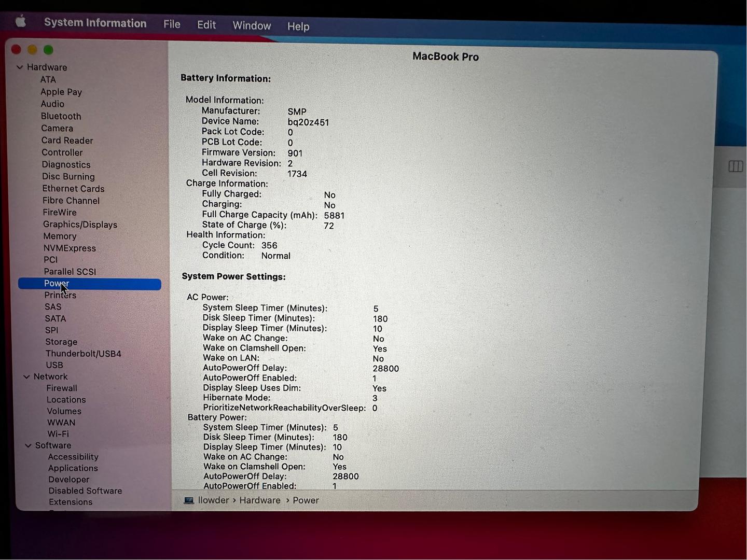Select Applications under Software

(x=73, y=468)
